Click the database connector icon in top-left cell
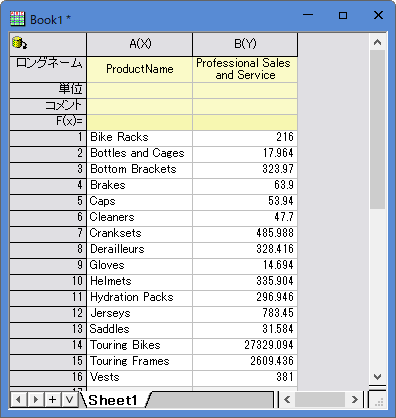The width and height of the screenshot is (396, 418). pyautogui.click(x=19, y=43)
